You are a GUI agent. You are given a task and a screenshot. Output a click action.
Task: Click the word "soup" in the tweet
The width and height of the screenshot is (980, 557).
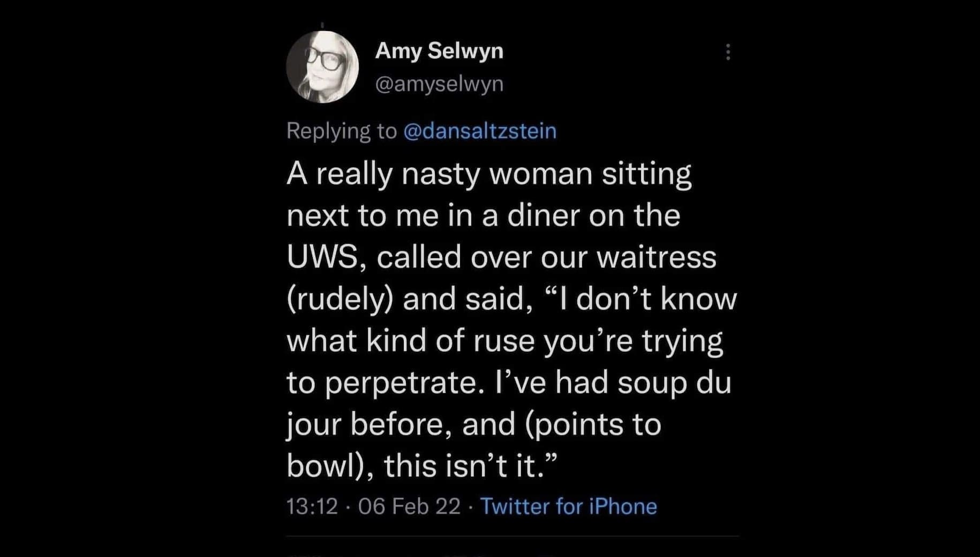tap(652, 383)
